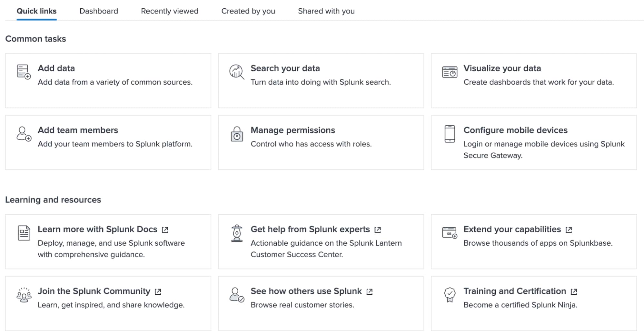Click external-link icon beside See how others use Splunk
Image resolution: width=644 pixels, height=336 pixels.
(370, 292)
